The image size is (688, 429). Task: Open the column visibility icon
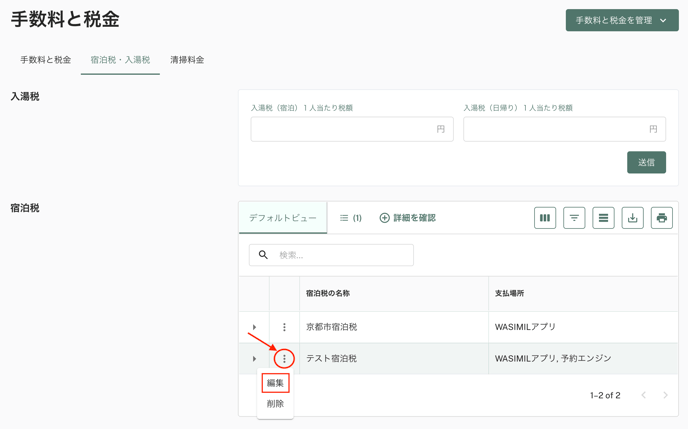[545, 218]
